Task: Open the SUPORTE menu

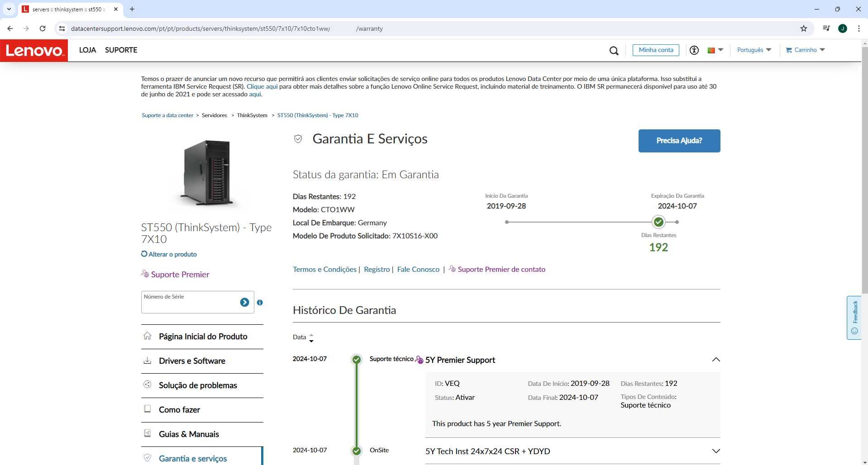Action: click(121, 50)
